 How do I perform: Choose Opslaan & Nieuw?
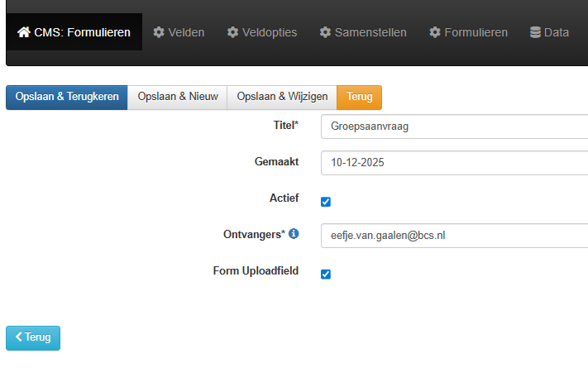click(178, 98)
